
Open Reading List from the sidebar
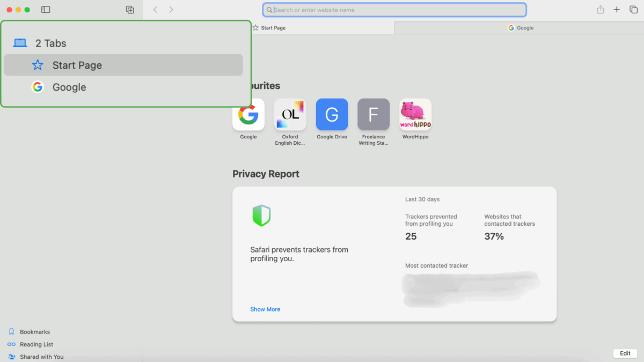coord(36,344)
